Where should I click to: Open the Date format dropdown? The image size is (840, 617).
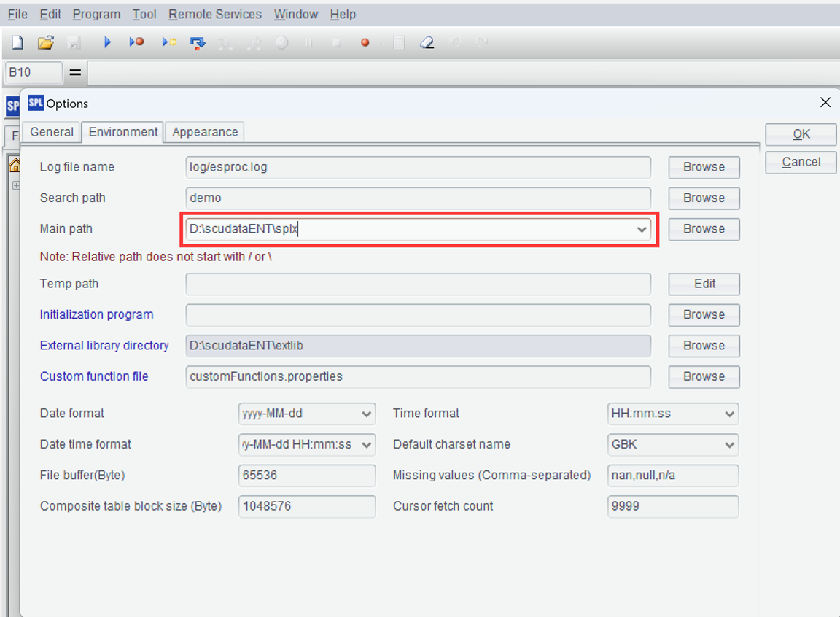coord(366,414)
